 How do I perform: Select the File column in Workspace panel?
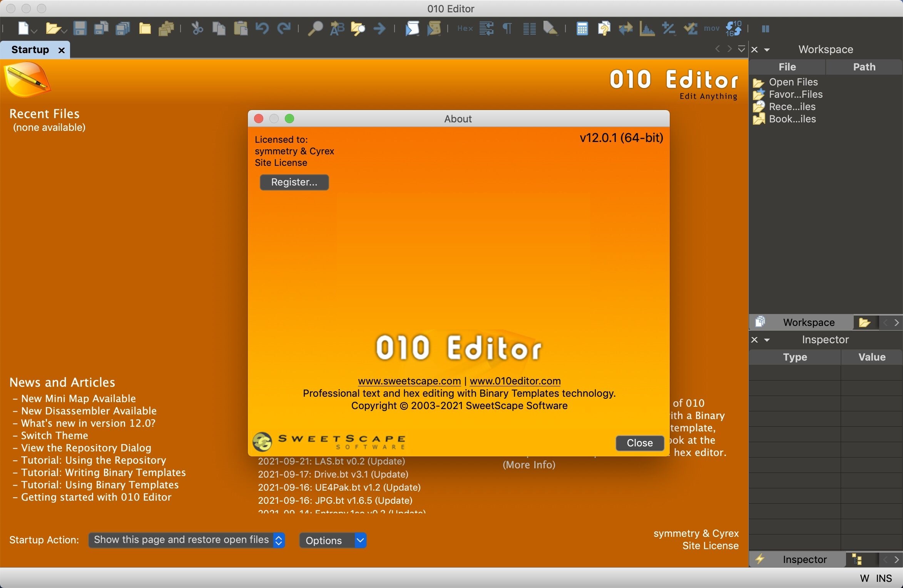[787, 66]
